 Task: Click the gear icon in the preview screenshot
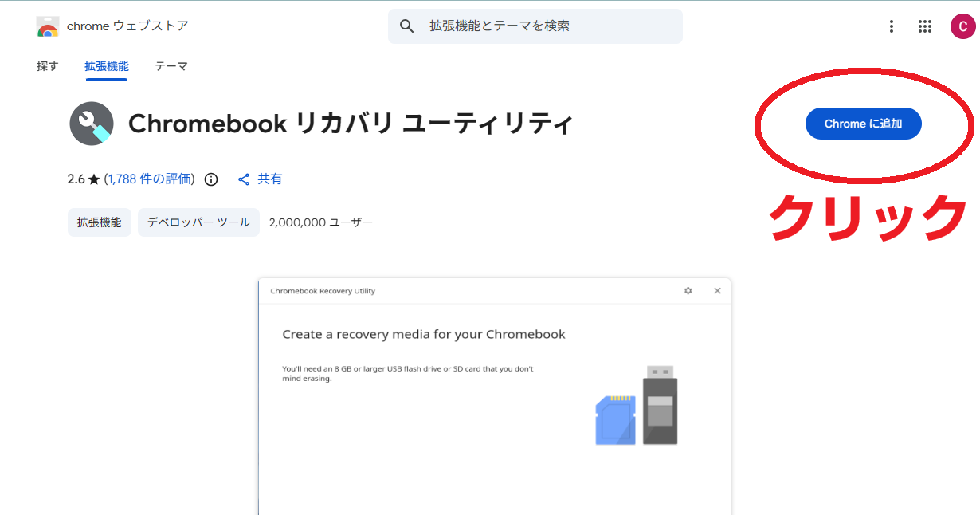(x=688, y=291)
